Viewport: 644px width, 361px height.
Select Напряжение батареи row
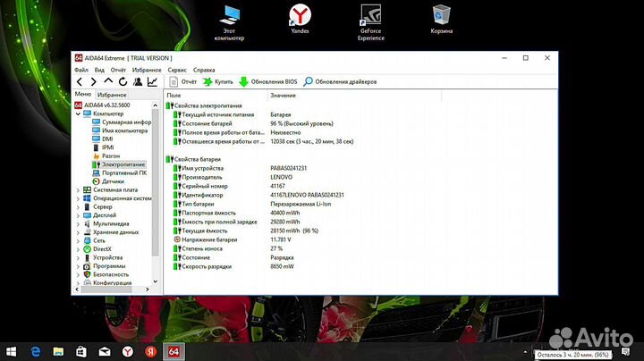coord(233,239)
